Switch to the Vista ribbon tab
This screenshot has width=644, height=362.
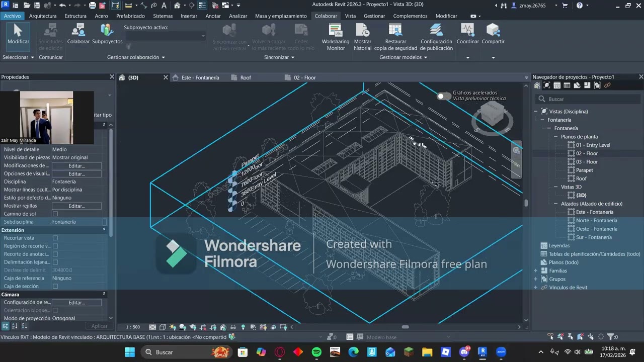click(350, 16)
